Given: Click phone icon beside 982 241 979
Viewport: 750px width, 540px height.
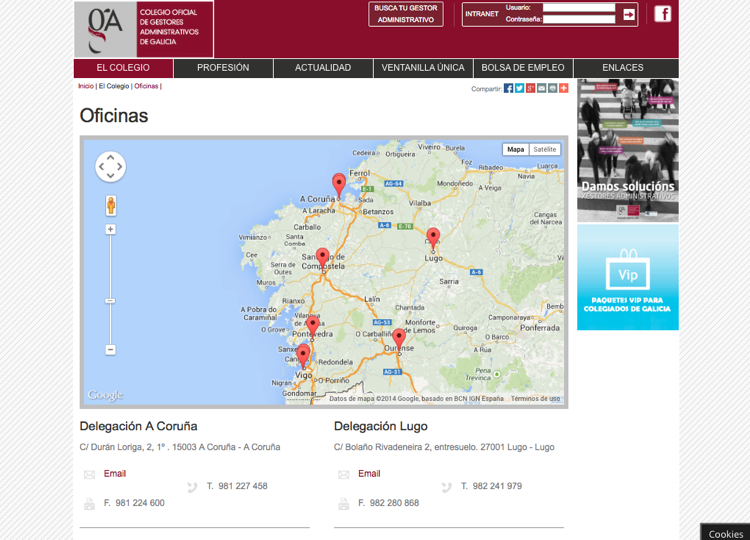Looking at the screenshot, I should click(x=446, y=487).
